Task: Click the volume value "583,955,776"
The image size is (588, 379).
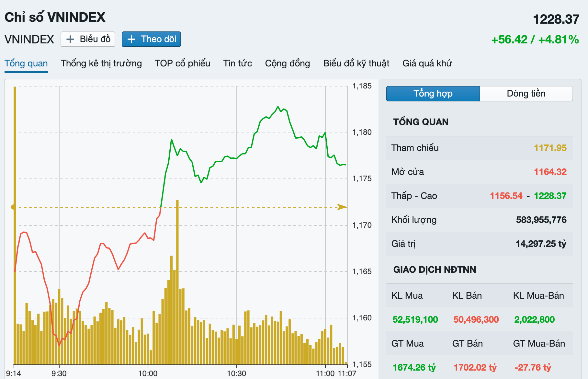Action: tap(541, 220)
